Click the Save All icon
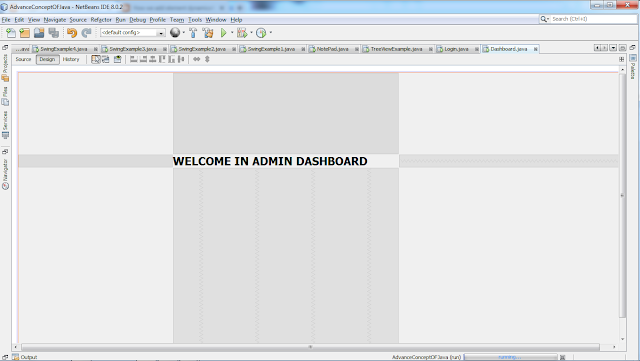The image size is (640, 361). (53, 33)
